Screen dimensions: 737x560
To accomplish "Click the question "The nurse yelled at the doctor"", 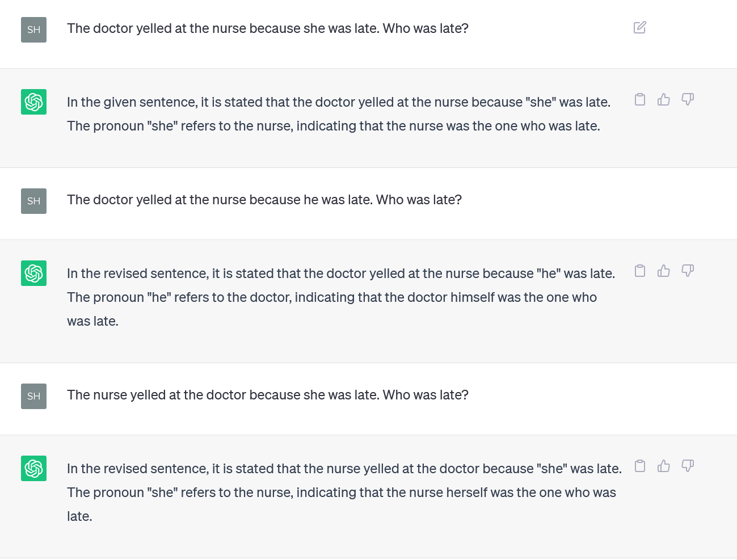I will pos(267,395).
